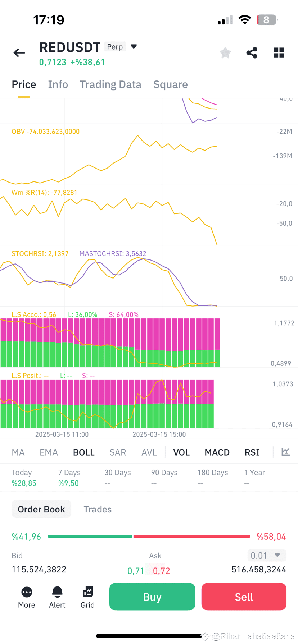This screenshot has width=298, height=644.
Task: Toggle the MACD indicator
Action: pyautogui.click(x=217, y=452)
